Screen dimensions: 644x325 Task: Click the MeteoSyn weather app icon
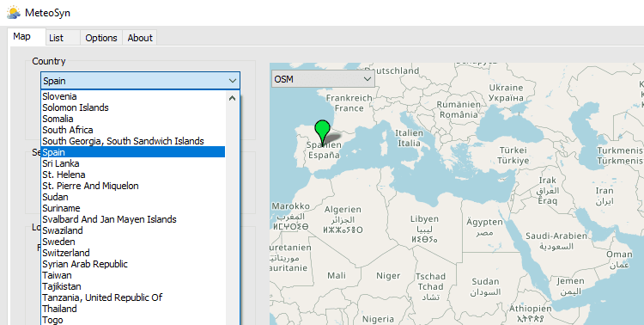(x=13, y=12)
